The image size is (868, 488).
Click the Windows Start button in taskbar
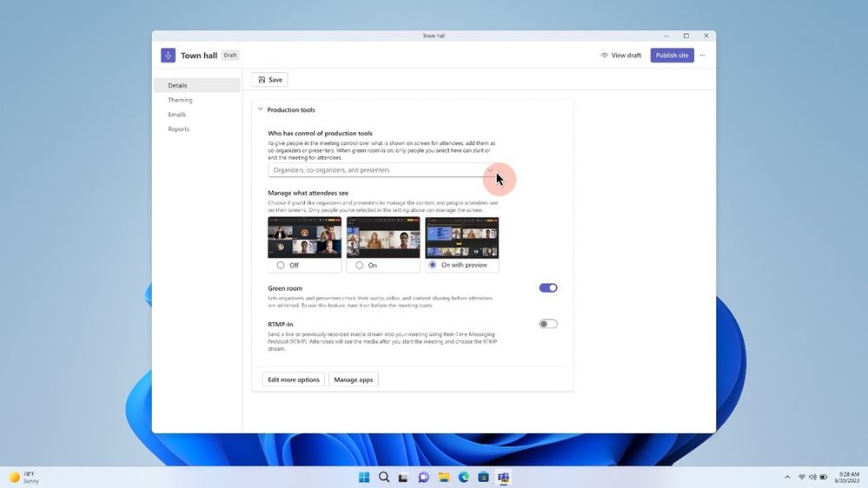pyautogui.click(x=364, y=477)
